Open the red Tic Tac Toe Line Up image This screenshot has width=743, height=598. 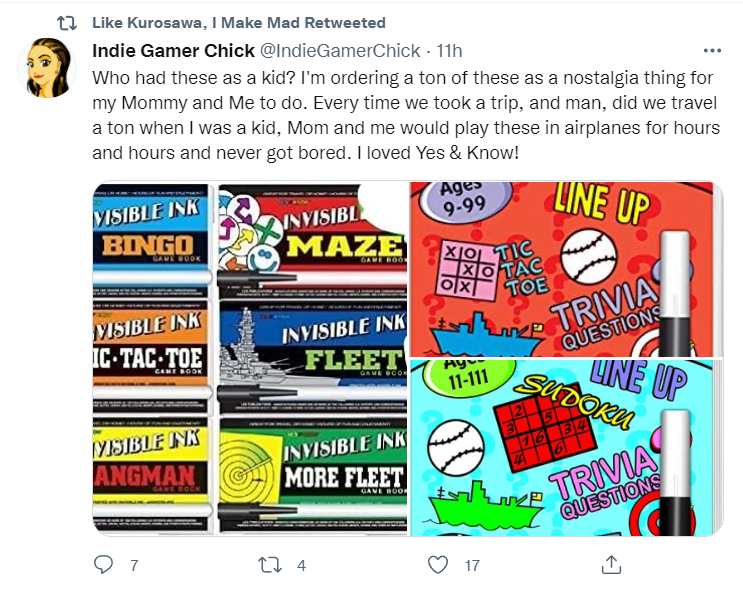click(x=565, y=268)
